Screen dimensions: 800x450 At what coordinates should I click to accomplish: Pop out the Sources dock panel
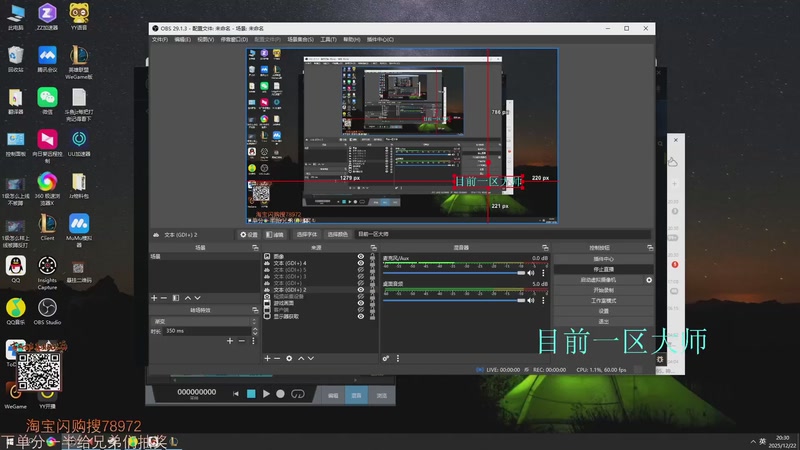[373, 248]
